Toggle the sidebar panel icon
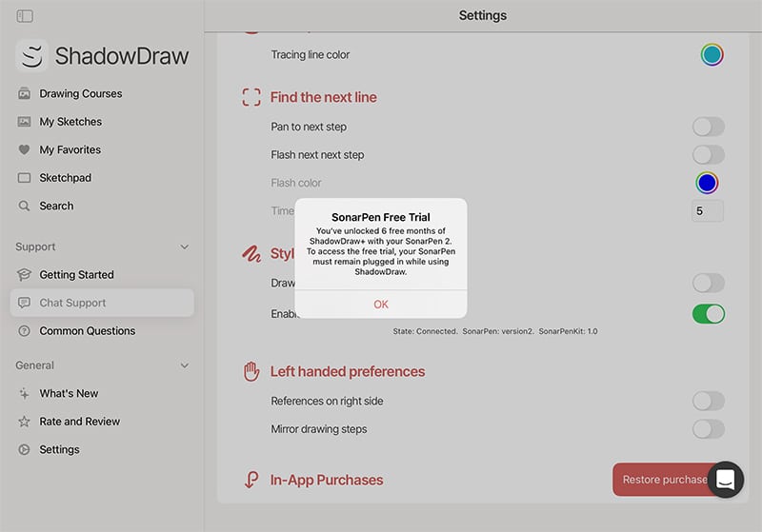This screenshot has height=532, width=762. pyautogui.click(x=25, y=16)
